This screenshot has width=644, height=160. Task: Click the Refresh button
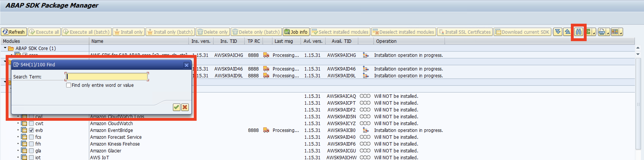coord(14,32)
